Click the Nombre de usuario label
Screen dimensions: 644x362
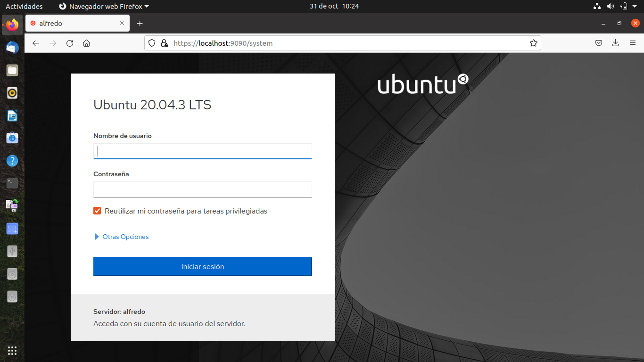(123, 136)
